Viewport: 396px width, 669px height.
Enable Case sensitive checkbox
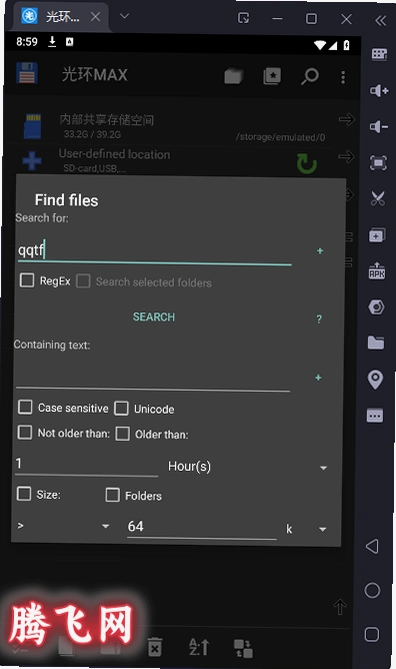point(25,407)
